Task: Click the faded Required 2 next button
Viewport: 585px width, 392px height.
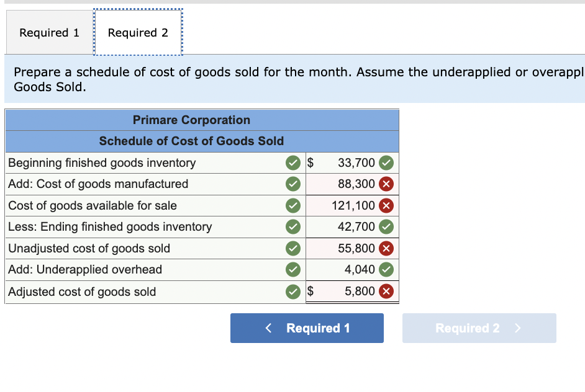Action: pos(479,328)
